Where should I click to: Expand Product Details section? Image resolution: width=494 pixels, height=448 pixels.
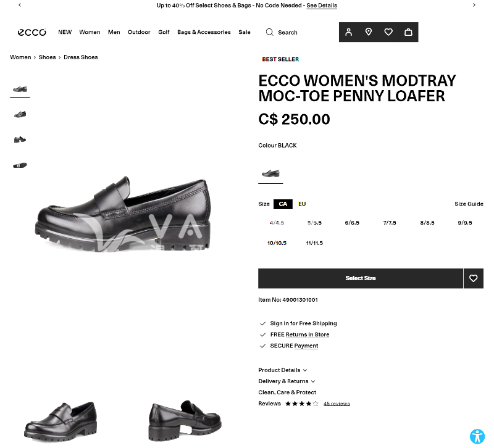[x=282, y=370]
